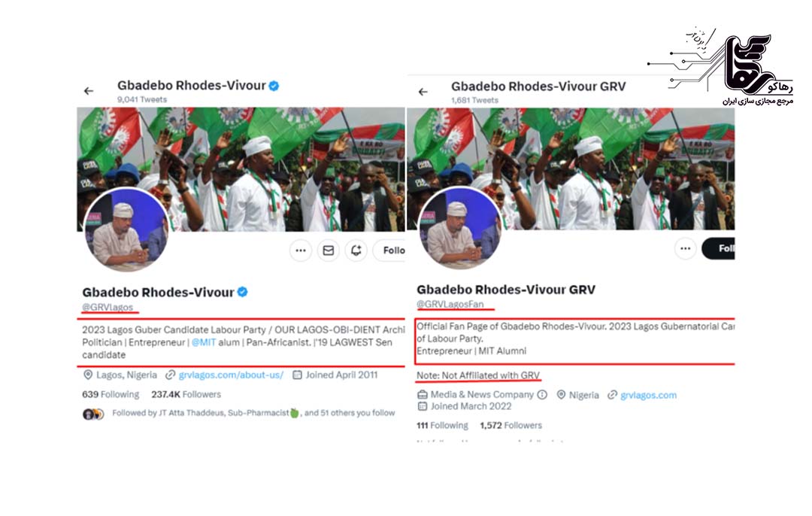
Task: Click the message envelope icon
Action: tap(328, 250)
